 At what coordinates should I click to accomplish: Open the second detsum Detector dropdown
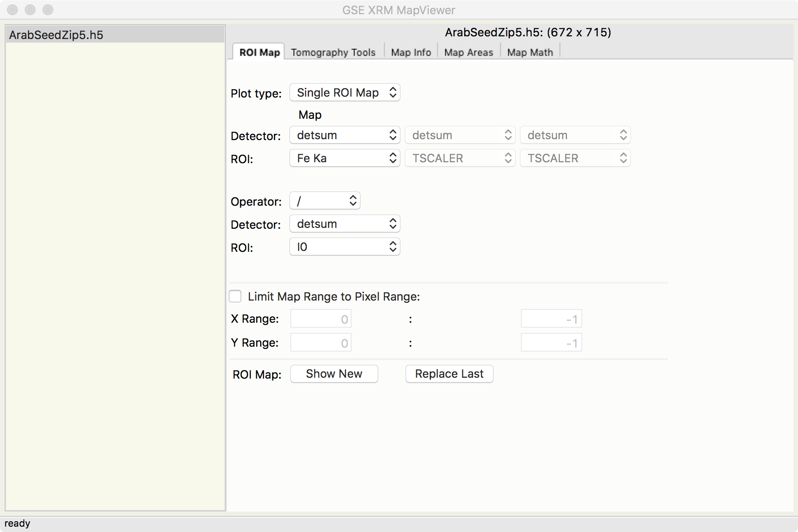460,135
